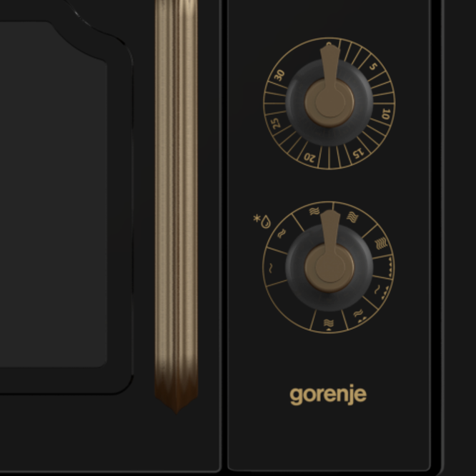Screen dimensions: 476x476
Task: Click the 20 minute mark on timer dial
Action: [x=309, y=157]
